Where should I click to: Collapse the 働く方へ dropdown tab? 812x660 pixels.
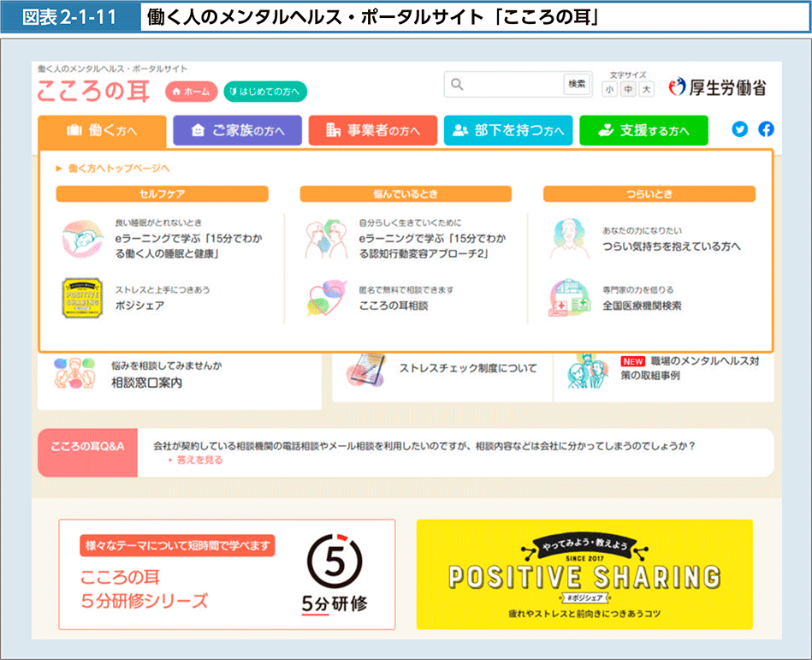click(x=102, y=131)
